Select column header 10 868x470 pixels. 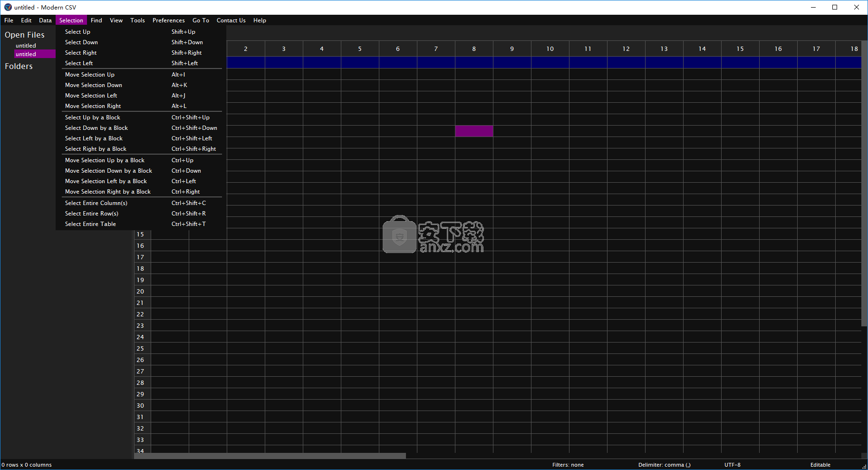pos(550,49)
